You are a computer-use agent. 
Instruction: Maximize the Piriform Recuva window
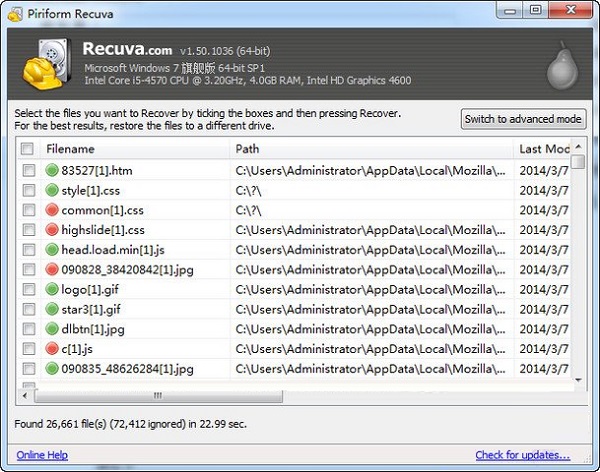pyautogui.click(x=536, y=10)
